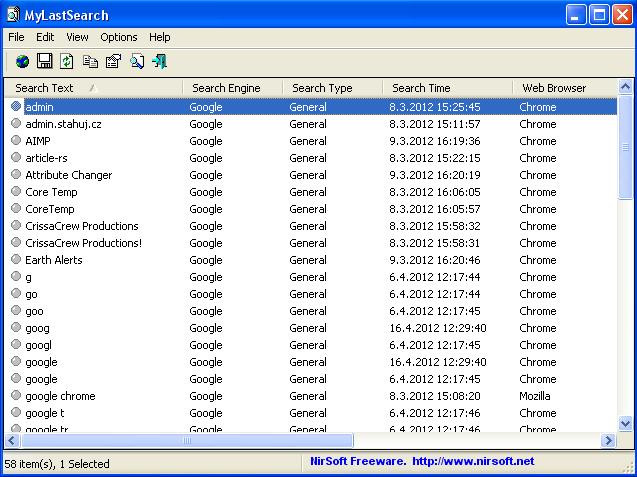Click the round icon beside the 'goog' row
This screenshot has width=637, height=477.
coord(16,327)
